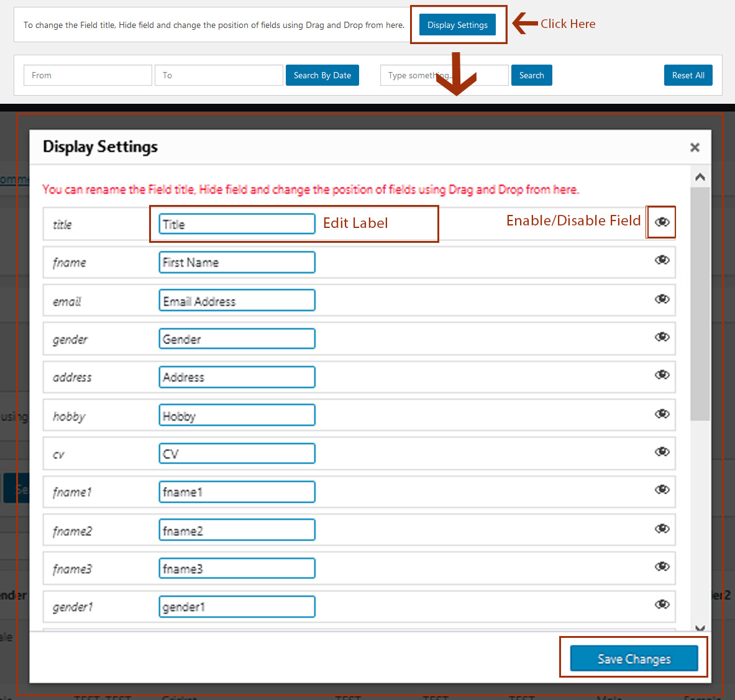This screenshot has width=735, height=700.
Task: Hide the cv field using eye icon
Action: click(x=662, y=451)
